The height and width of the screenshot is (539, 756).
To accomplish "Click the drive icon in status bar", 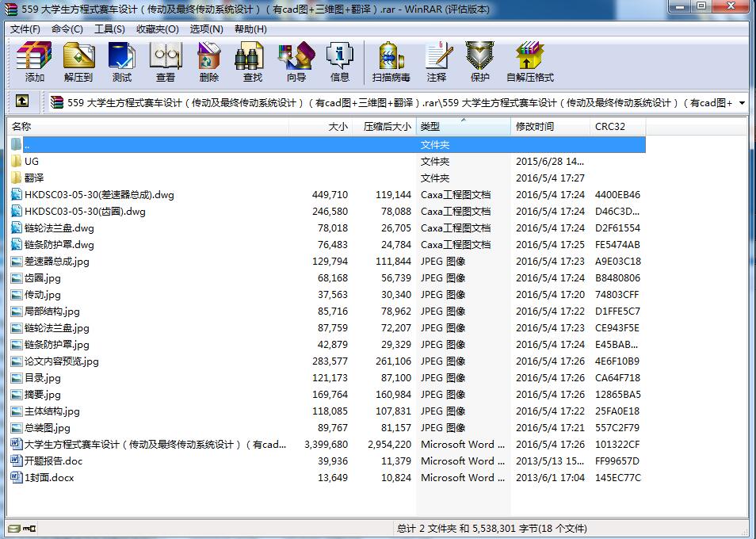I will click(x=14, y=529).
